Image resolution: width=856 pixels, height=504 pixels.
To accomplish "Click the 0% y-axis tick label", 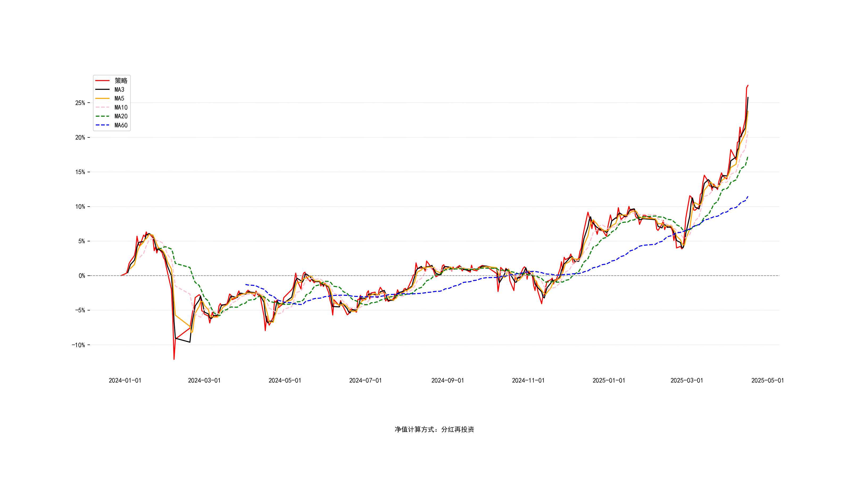I will pos(82,276).
